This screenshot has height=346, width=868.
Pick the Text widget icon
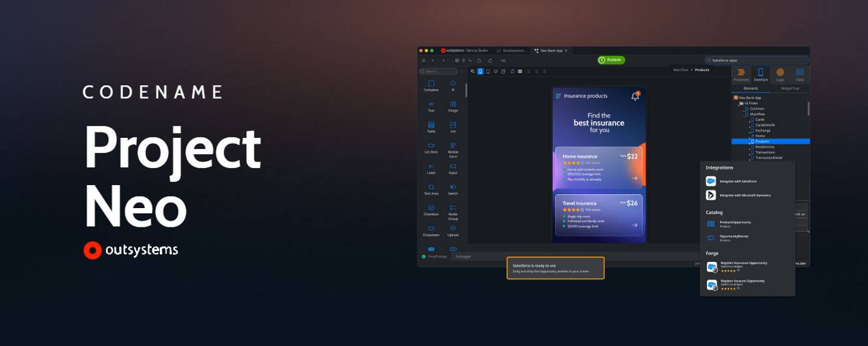point(431,104)
